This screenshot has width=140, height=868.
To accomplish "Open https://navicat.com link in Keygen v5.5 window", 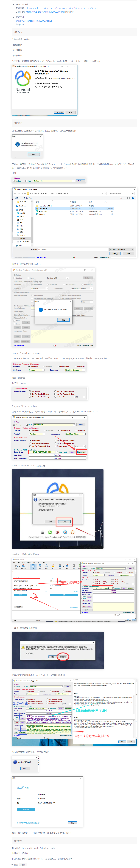I will coord(85,345).
